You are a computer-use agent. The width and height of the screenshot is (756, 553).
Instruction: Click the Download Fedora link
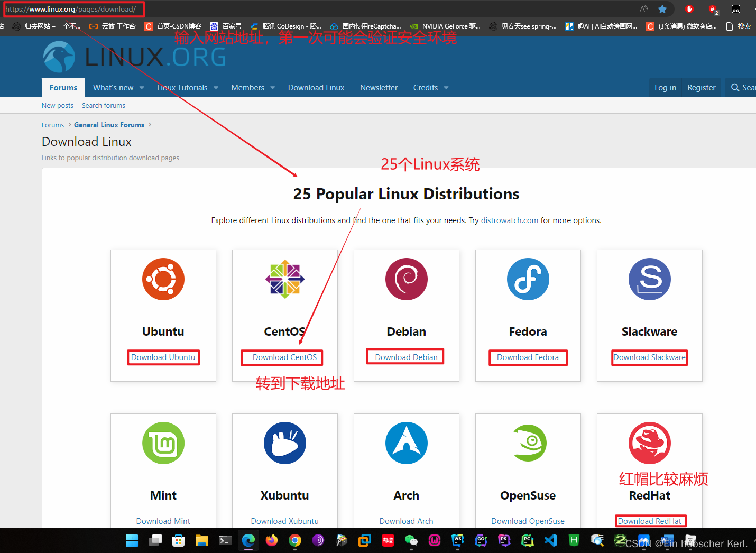point(528,357)
